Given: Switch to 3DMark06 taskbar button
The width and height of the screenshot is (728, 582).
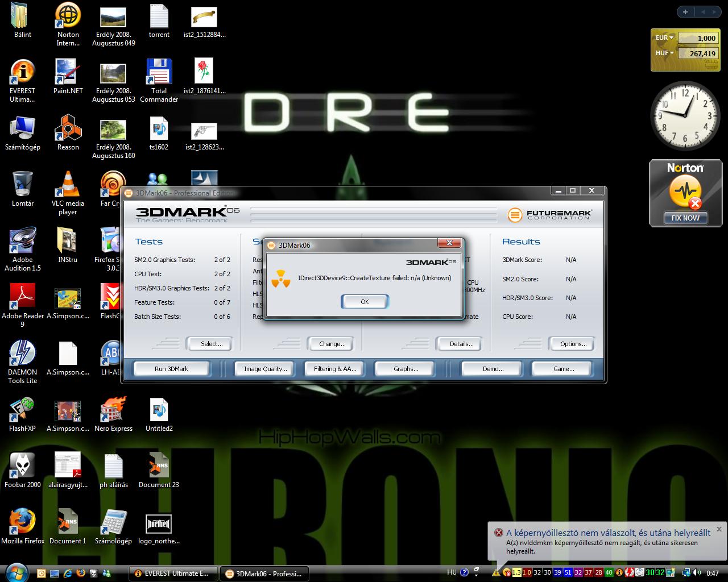Looking at the screenshot, I should pyautogui.click(x=264, y=573).
